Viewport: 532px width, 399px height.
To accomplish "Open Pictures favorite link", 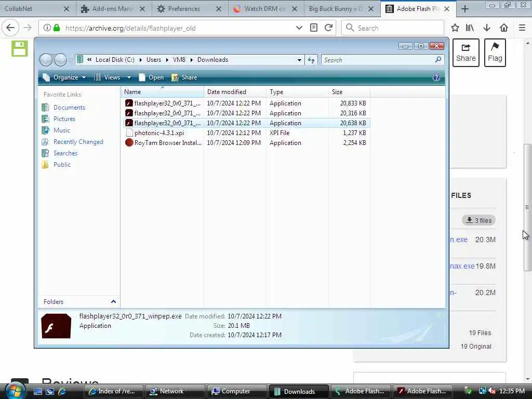I will [64, 119].
